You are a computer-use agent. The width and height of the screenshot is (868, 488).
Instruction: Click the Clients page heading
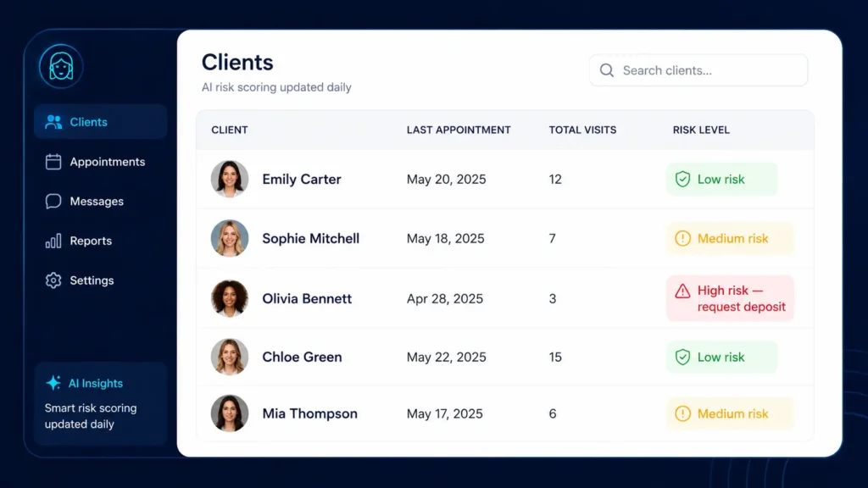[237, 62]
